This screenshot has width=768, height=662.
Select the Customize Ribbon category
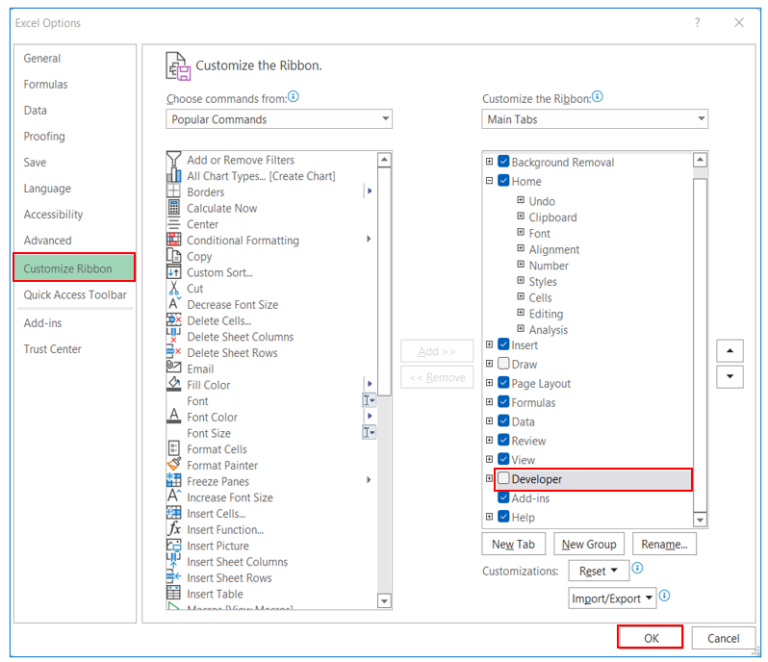pos(74,268)
